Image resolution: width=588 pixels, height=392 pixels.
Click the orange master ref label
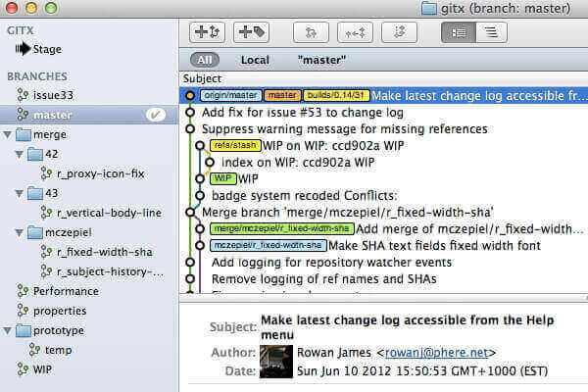283,96
